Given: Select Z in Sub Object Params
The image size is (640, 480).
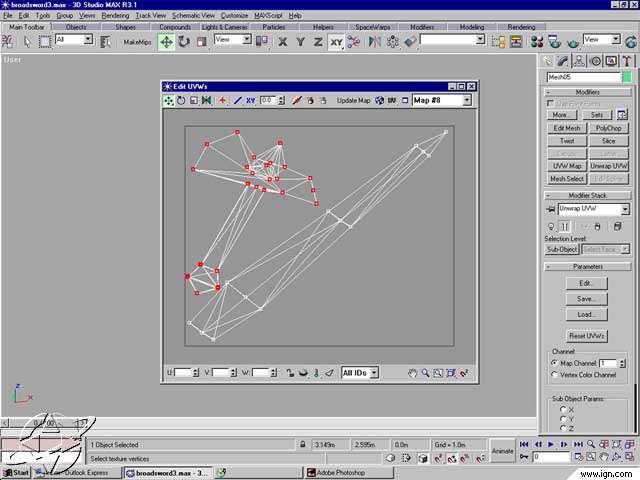Looking at the screenshot, I should coord(563,429).
